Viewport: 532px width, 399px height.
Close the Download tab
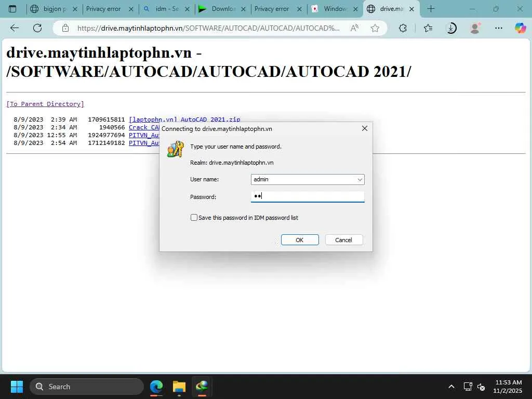pyautogui.click(x=243, y=9)
